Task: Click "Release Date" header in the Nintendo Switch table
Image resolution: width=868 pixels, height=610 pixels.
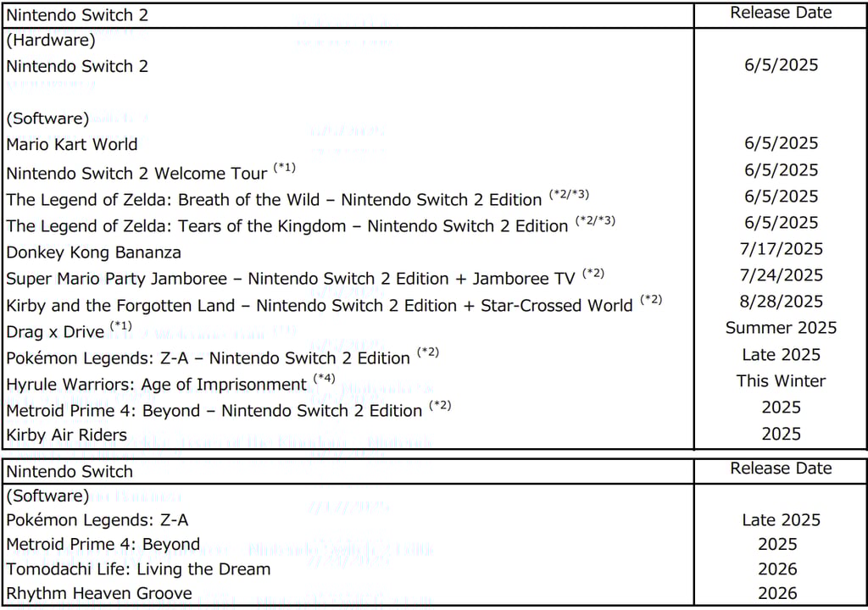Action: pos(781,469)
